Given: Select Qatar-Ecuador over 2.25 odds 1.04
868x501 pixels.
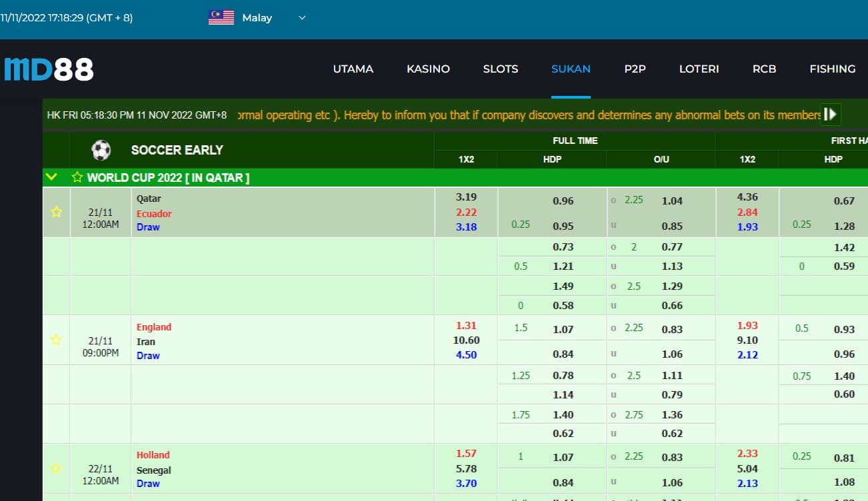Looking at the screenshot, I should (x=672, y=201).
